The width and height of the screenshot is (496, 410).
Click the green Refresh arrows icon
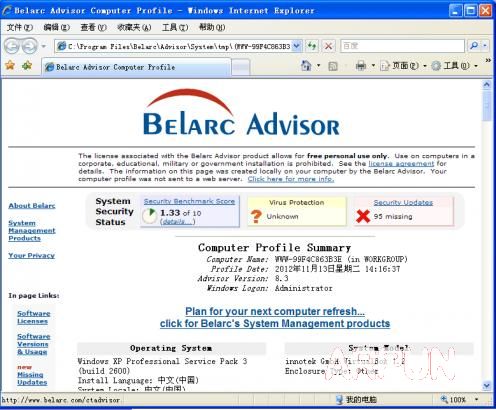coord(312,46)
